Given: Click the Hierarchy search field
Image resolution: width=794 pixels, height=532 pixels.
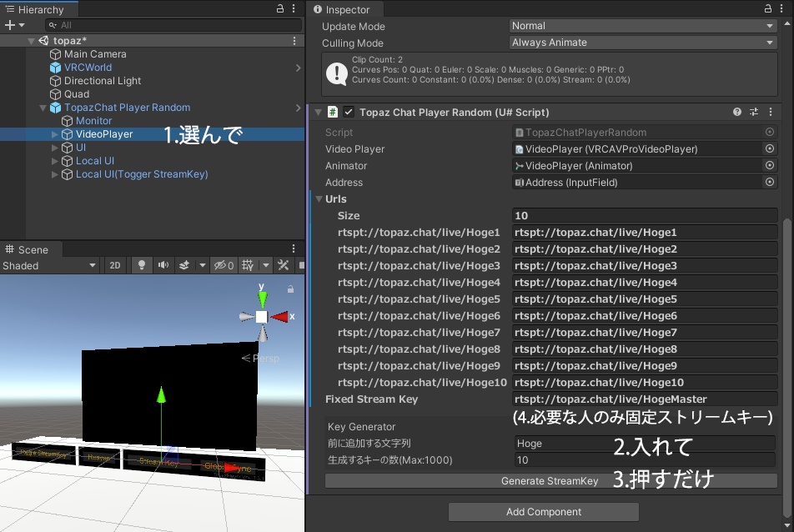Looking at the screenshot, I should pos(173,25).
